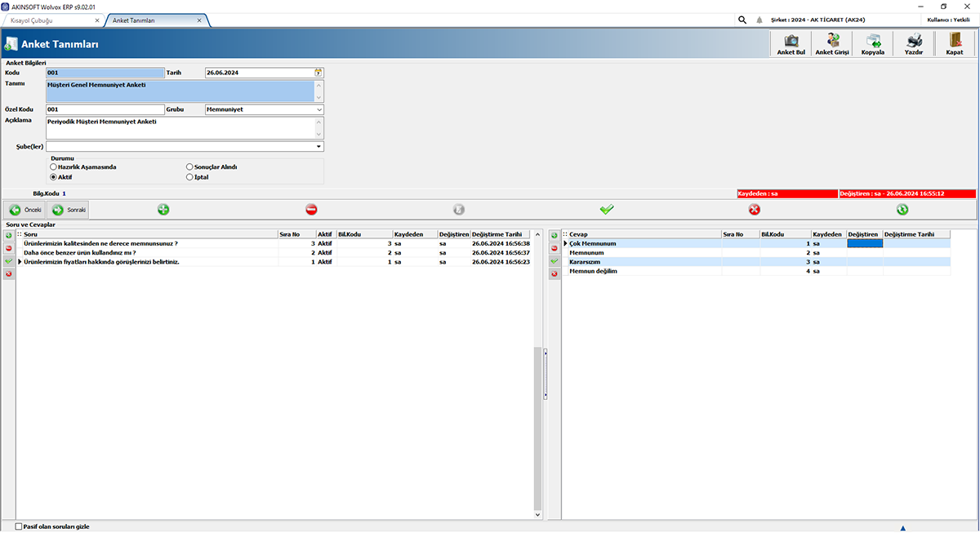Open the calendar icon next to Tarih

coord(318,72)
